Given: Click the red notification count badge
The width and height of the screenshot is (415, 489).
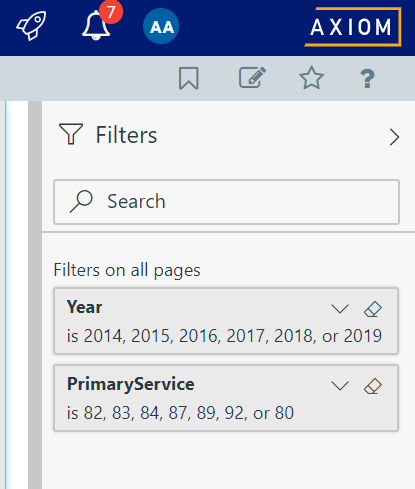Looking at the screenshot, I should tap(111, 12).
